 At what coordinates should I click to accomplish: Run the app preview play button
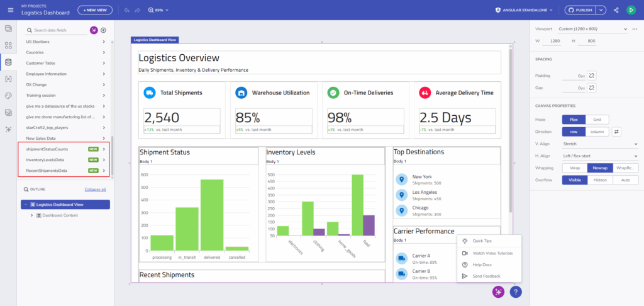pos(631,10)
